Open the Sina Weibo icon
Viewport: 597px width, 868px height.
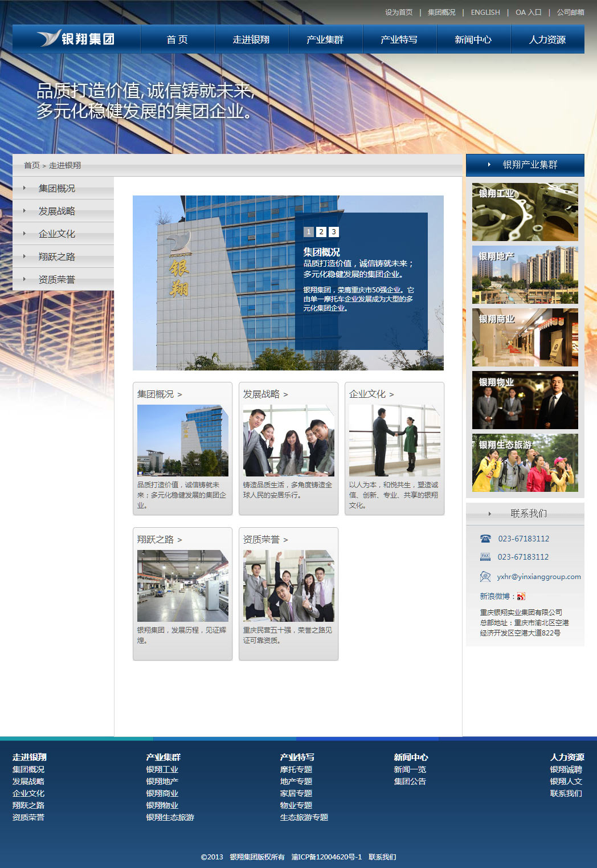pyautogui.click(x=521, y=597)
